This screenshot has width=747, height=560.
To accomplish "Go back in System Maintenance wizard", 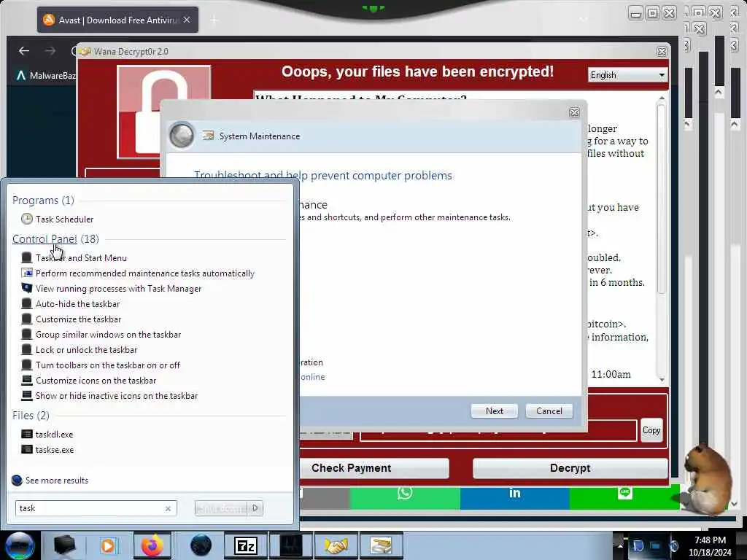I will [182, 136].
